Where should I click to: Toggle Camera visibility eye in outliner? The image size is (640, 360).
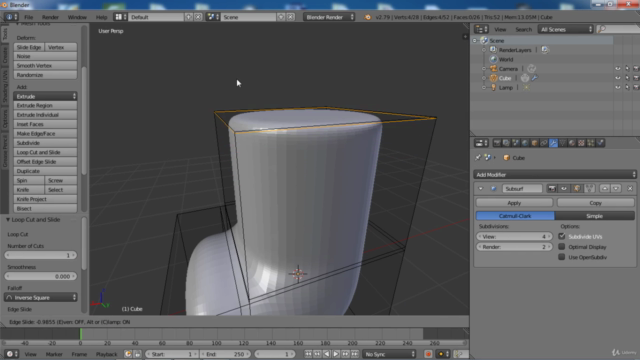tap(618, 69)
